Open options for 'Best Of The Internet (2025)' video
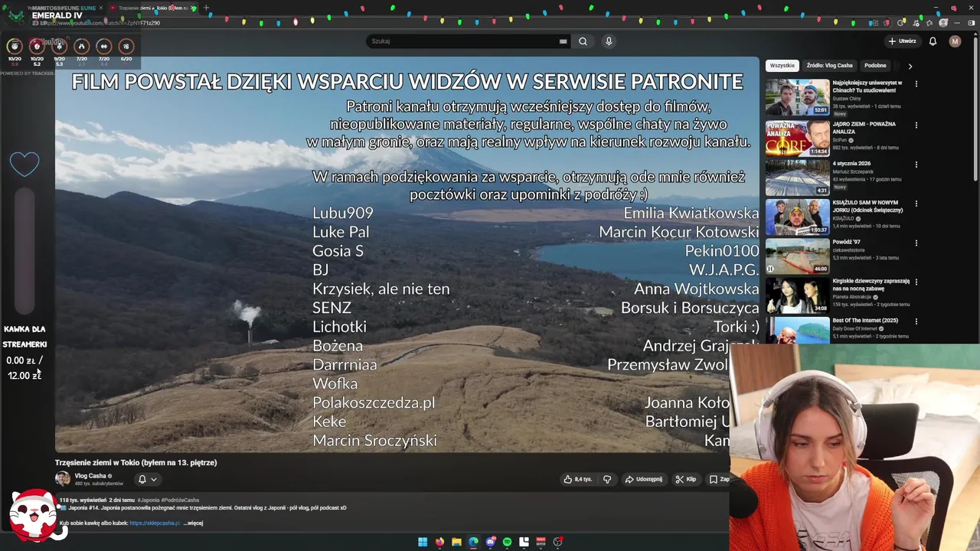The height and width of the screenshot is (551, 980). pos(916,321)
